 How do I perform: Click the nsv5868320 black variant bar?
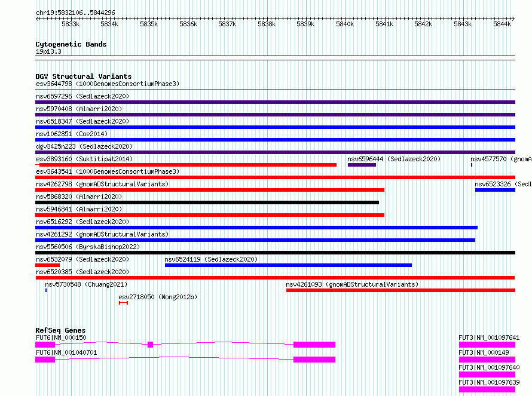coord(207,202)
